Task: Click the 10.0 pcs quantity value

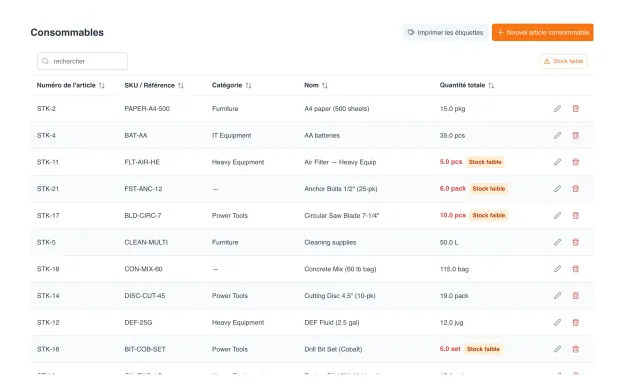Action: click(452, 215)
